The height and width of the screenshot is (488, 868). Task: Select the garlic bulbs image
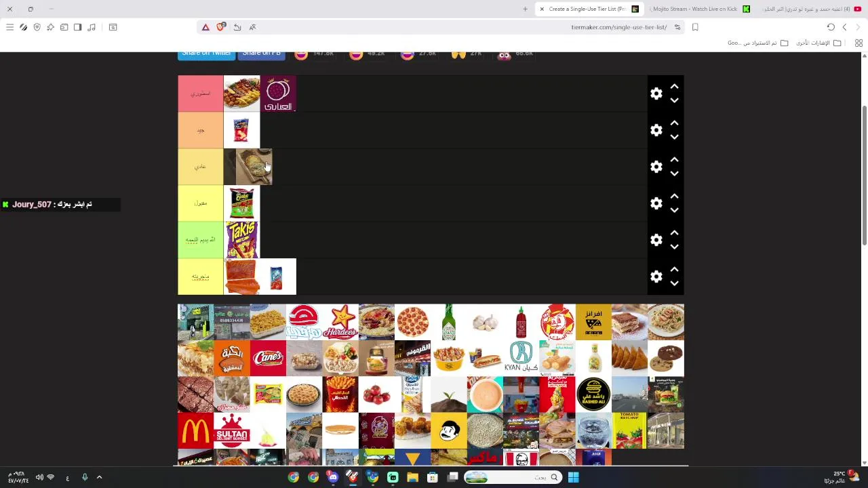(486, 322)
